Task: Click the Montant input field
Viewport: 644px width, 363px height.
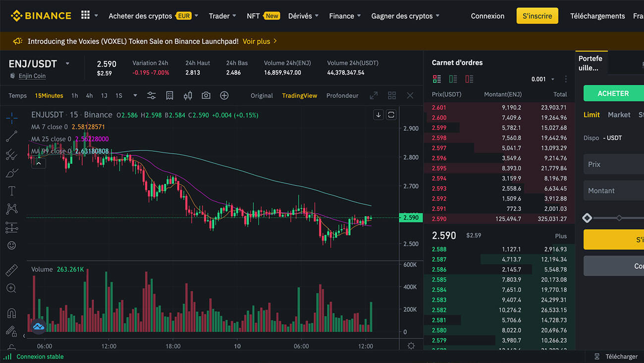Action: (x=614, y=190)
